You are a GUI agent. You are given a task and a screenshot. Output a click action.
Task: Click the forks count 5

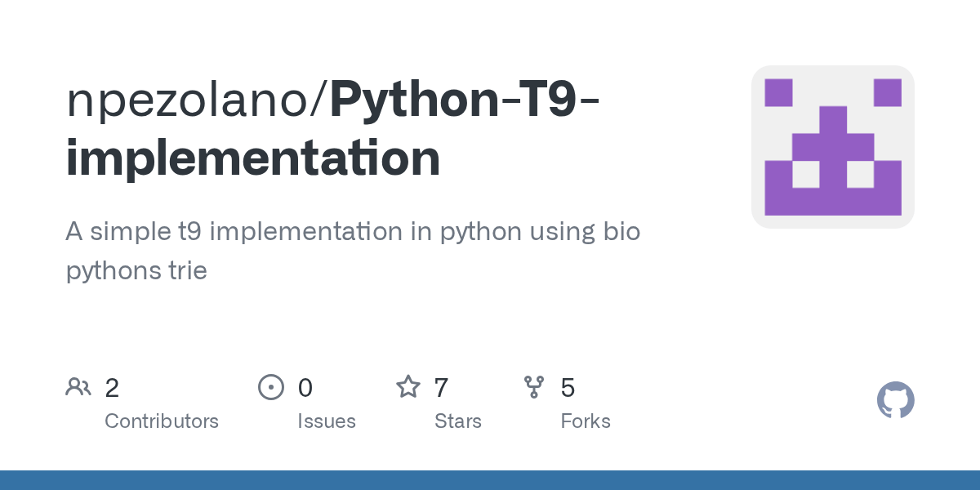568,387
